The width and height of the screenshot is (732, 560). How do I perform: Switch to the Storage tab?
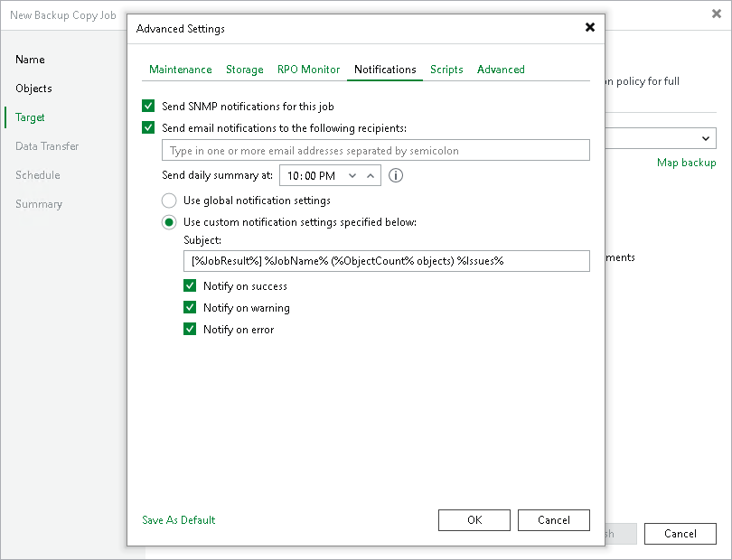245,70
